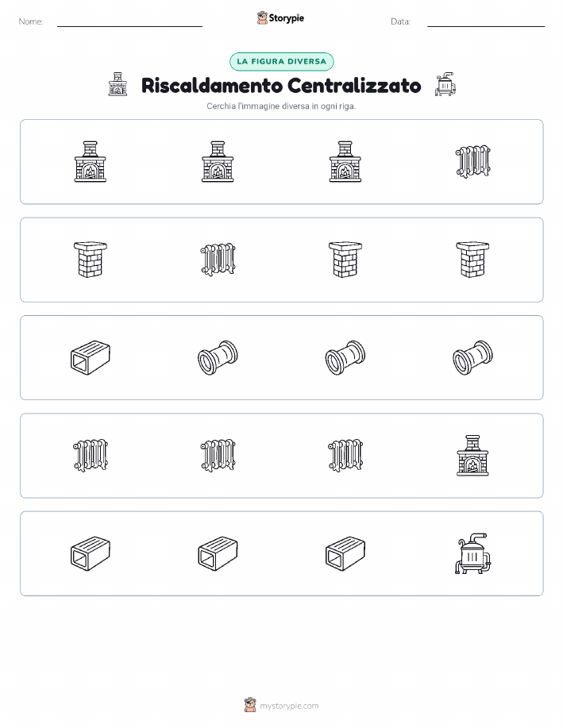This screenshot has width=563, height=728.
Task: Click the LA FIGURA DIVERSA badge
Action: [281, 61]
